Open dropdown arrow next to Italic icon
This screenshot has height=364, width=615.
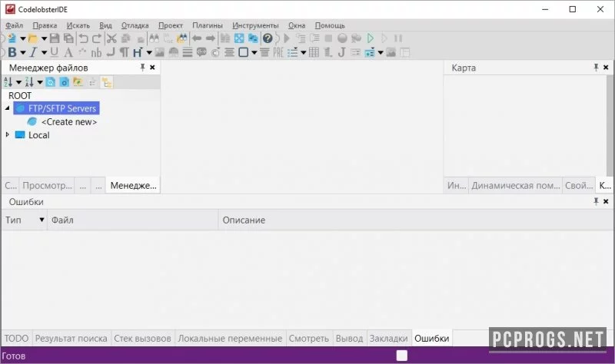pyautogui.click(x=44, y=52)
